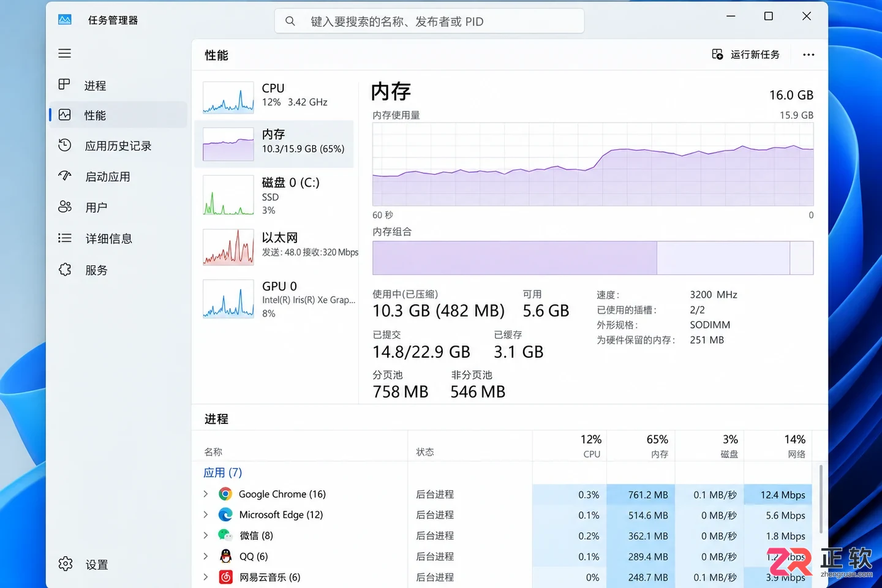The height and width of the screenshot is (588, 882).
Task: Expand the 网易云音乐 (6) process group
Action: click(206, 577)
